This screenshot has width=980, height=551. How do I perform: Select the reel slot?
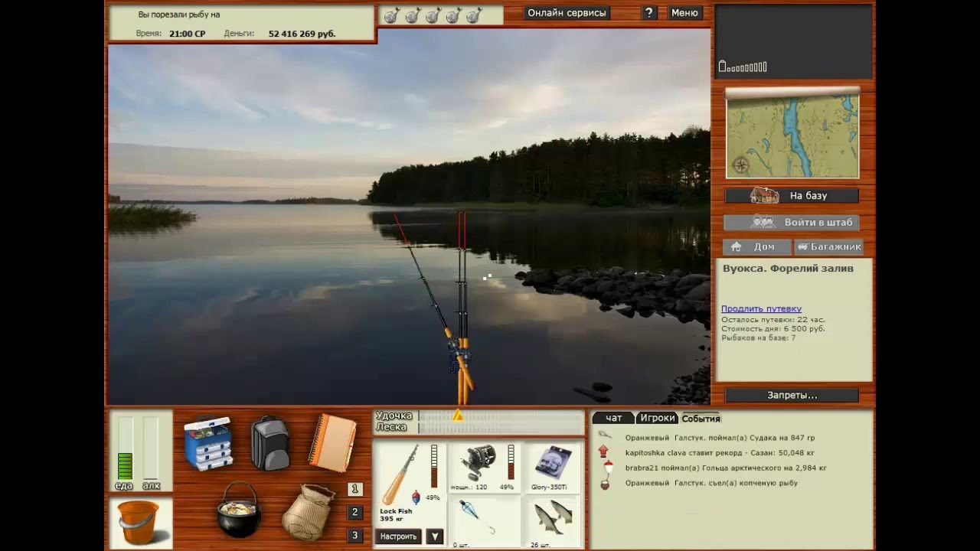485,467
